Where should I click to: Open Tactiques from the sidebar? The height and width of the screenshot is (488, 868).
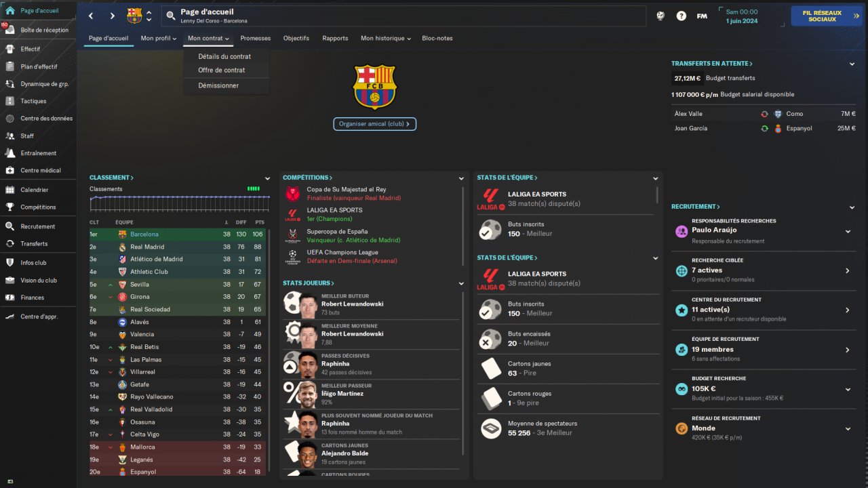point(38,101)
